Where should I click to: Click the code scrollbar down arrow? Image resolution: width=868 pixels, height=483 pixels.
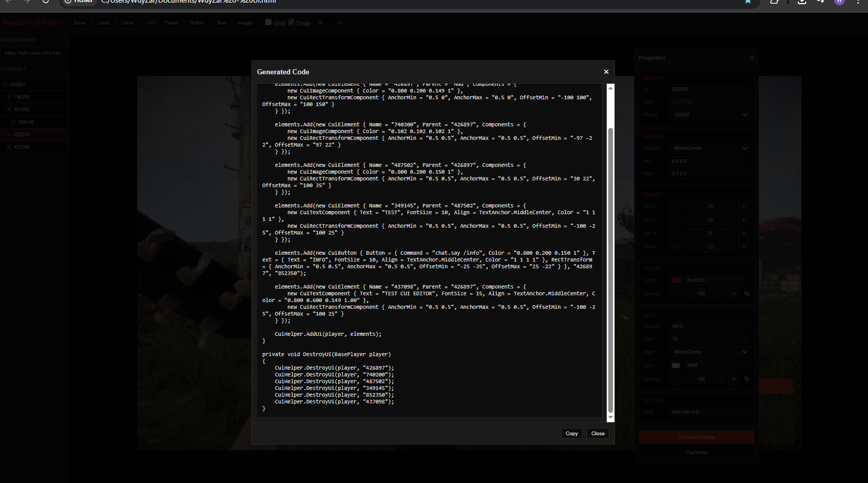(610, 417)
